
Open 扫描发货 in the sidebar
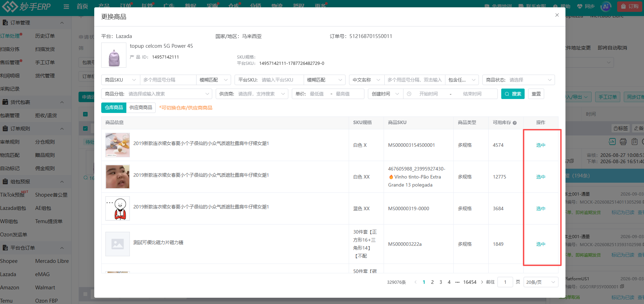[x=45, y=49]
